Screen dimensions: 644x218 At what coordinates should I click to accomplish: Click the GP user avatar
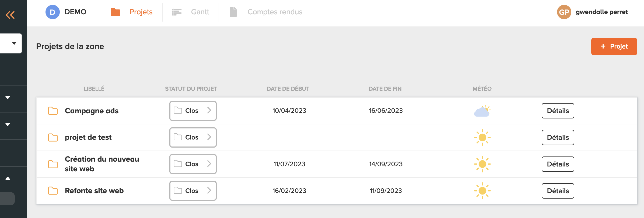[x=564, y=12]
